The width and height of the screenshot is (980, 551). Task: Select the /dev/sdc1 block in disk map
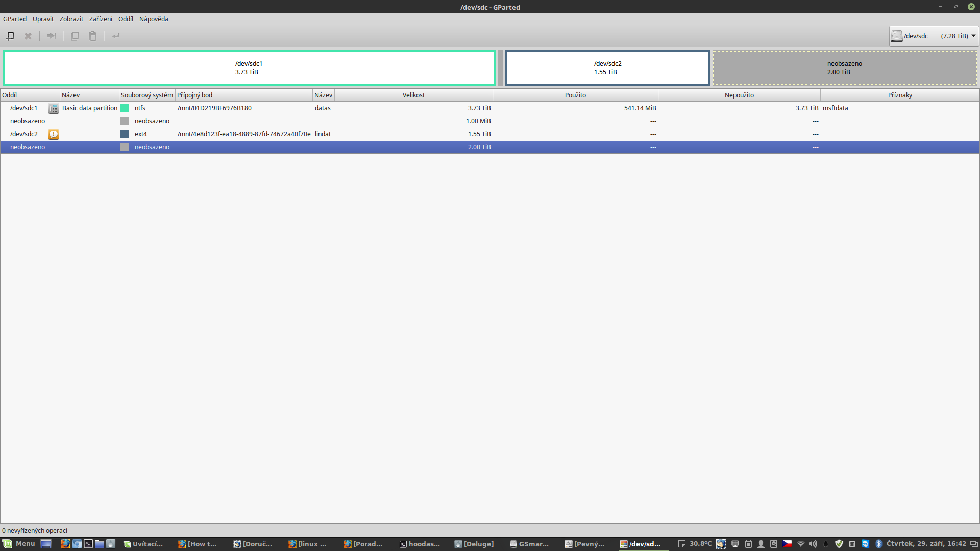pyautogui.click(x=249, y=68)
